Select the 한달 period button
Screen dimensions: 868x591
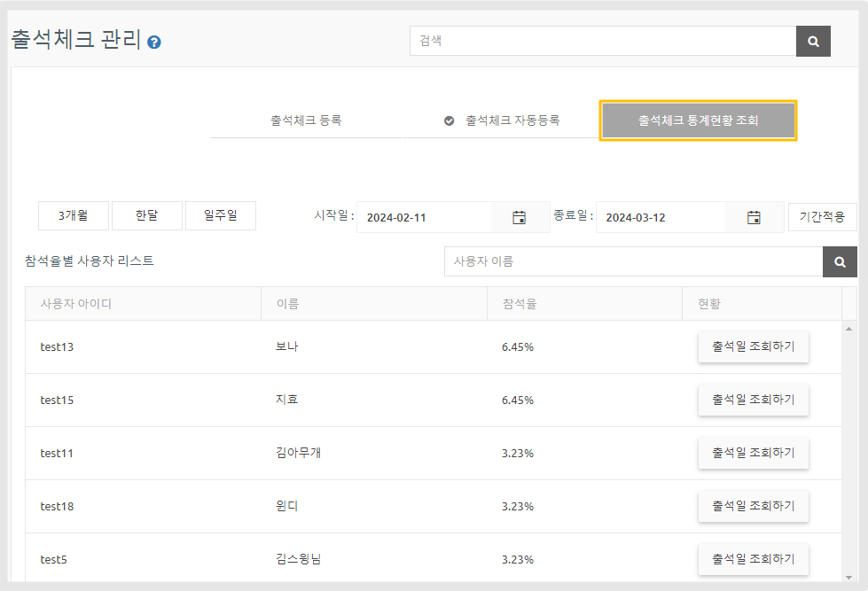[146, 215]
